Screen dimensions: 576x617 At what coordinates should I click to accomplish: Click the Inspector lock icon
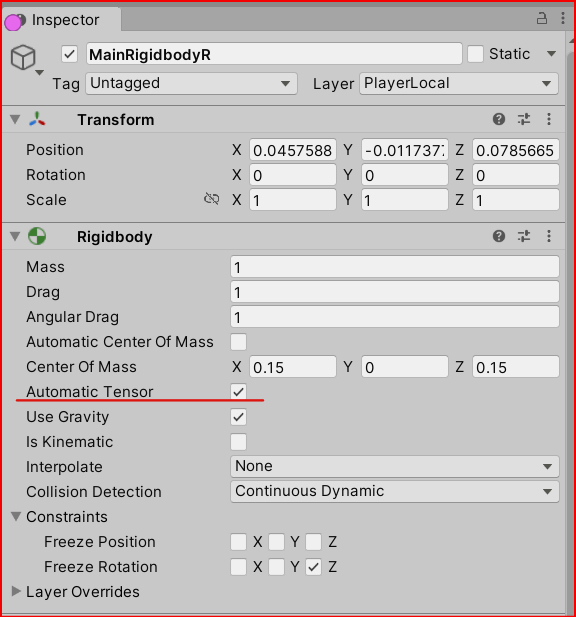point(542,18)
